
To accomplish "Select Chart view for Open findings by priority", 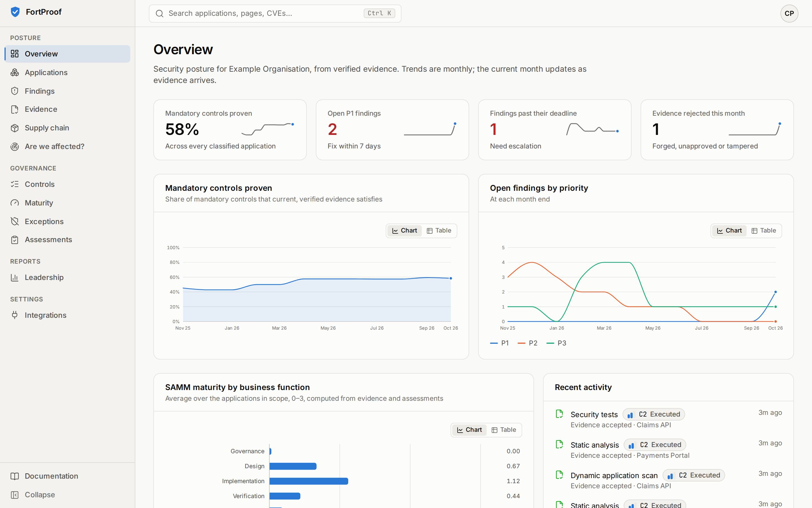I will pos(729,231).
